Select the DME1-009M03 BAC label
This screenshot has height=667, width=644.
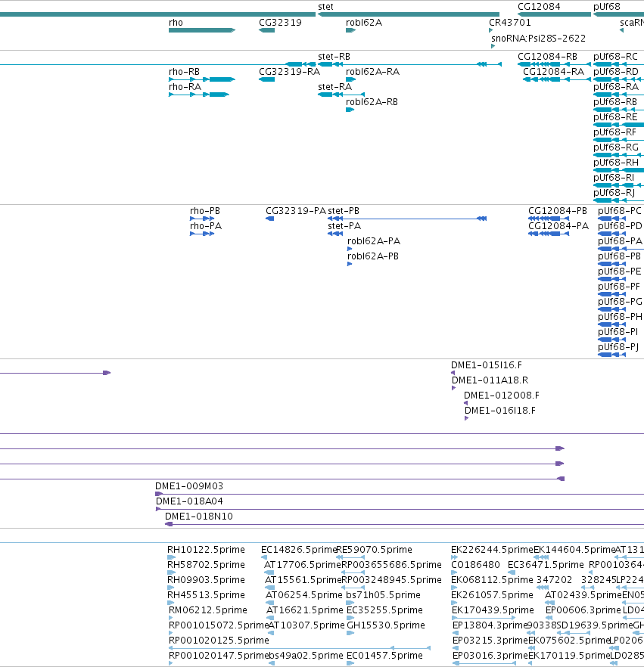pyautogui.click(x=189, y=486)
